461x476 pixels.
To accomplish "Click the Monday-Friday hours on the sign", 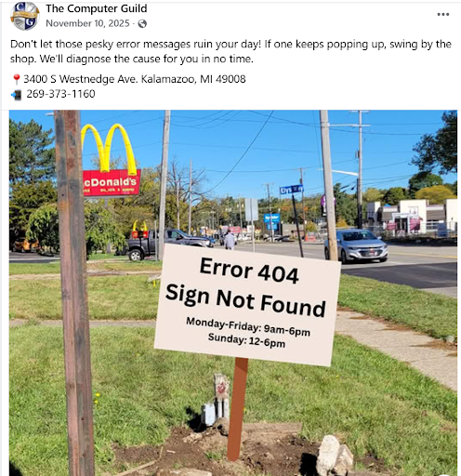I will [248, 327].
